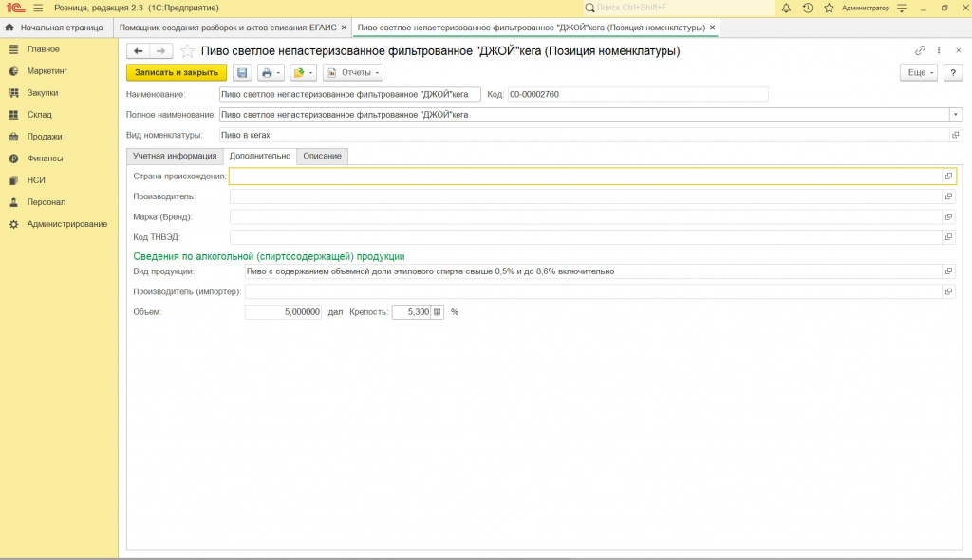Click the Наименование input field

[x=349, y=94]
